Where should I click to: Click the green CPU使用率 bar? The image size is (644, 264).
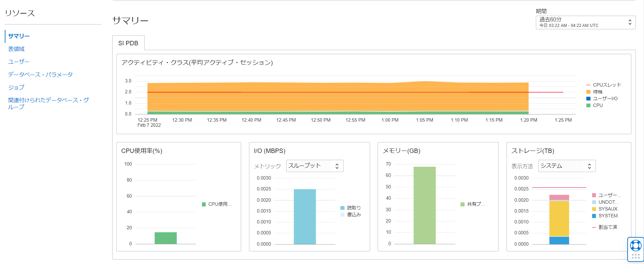pos(165,238)
